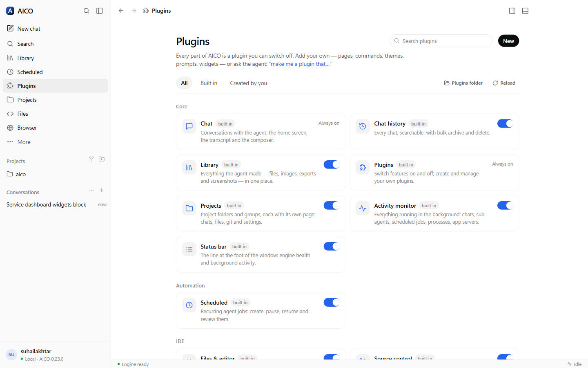Focus the Search plugins field
This screenshot has height=368, width=588.
(x=441, y=41)
